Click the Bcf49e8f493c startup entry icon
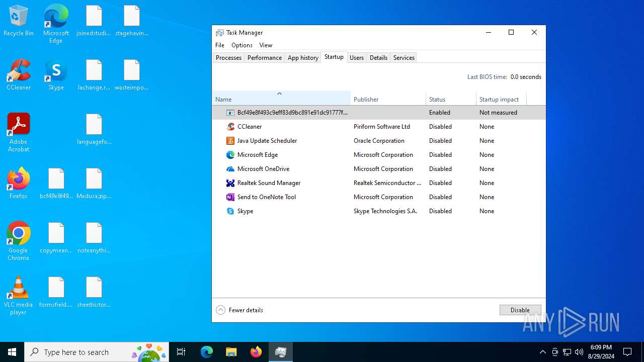Viewport: 644px width, 362px height. pos(230,113)
